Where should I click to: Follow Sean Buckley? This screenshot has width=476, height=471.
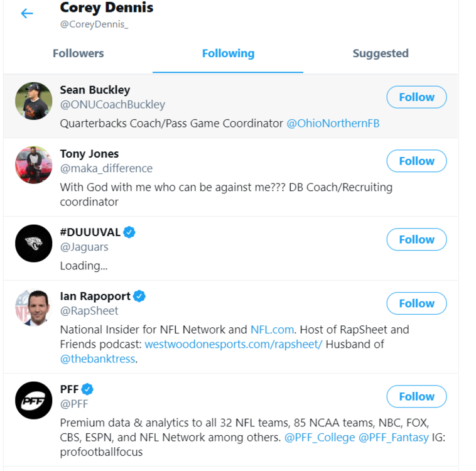[416, 97]
